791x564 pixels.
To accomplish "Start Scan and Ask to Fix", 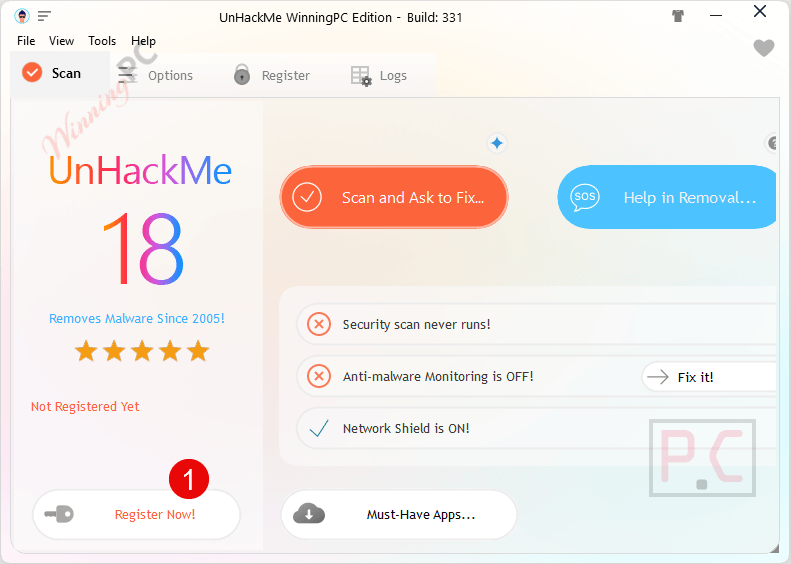I will click(394, 197).
